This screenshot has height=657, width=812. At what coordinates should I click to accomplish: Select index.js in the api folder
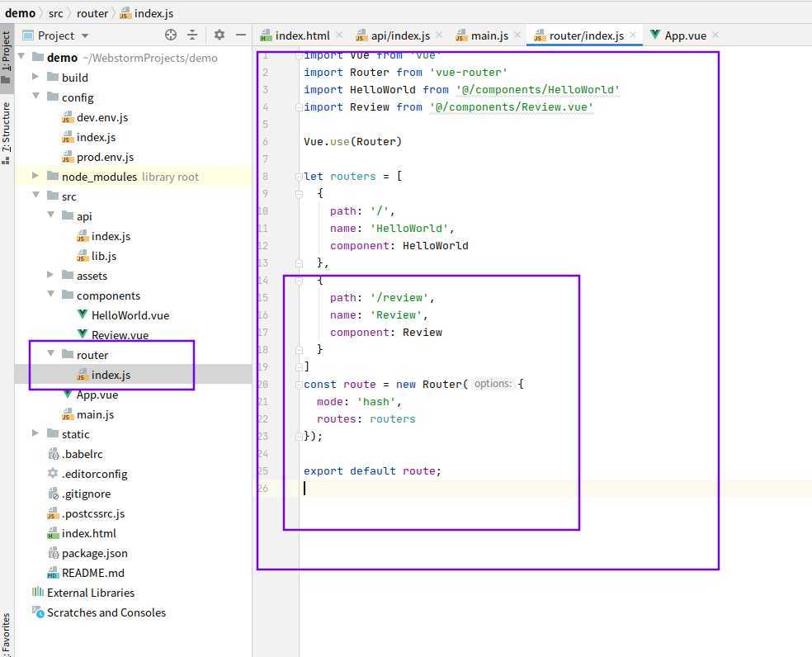[111, 236]
